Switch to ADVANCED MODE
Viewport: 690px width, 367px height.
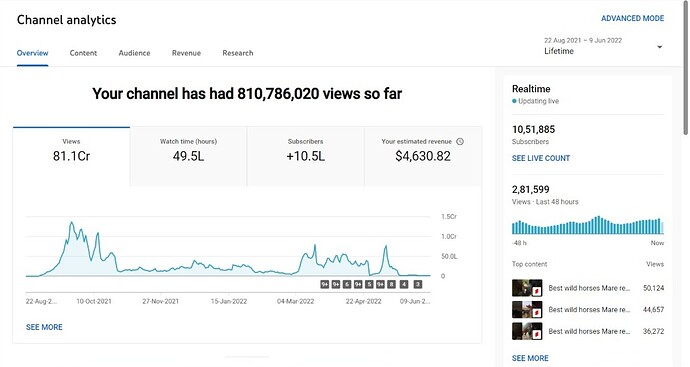point(632,18)
